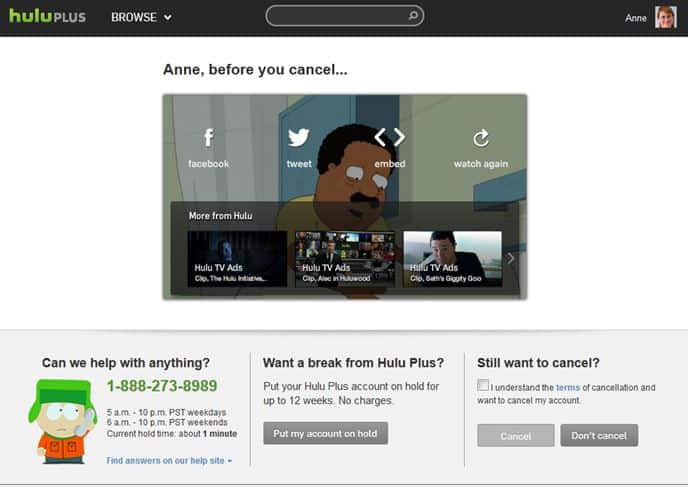The width and height of the screenshot is (688, 487).
Task: Open the BROWSE dropdown menu
Action: 141,17
